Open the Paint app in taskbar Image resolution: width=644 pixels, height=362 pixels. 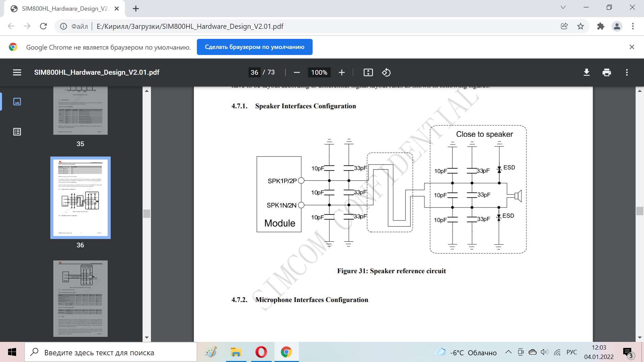(211, 352)
